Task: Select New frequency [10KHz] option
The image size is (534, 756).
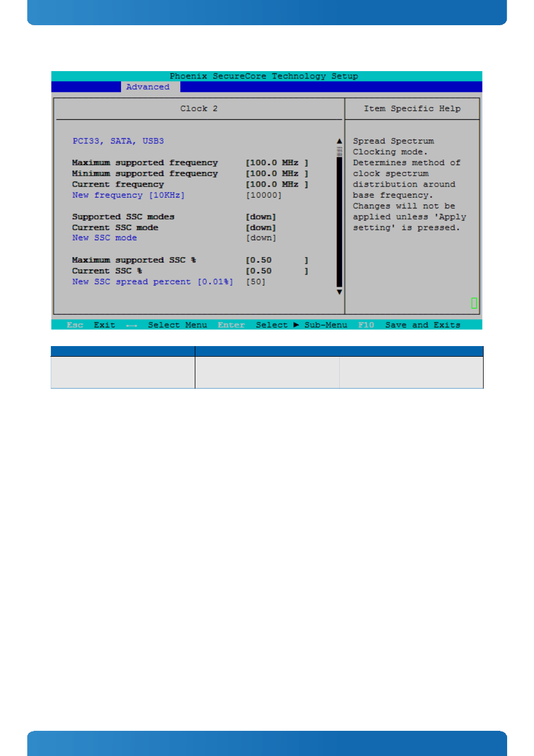Action: tap(128, 195)
